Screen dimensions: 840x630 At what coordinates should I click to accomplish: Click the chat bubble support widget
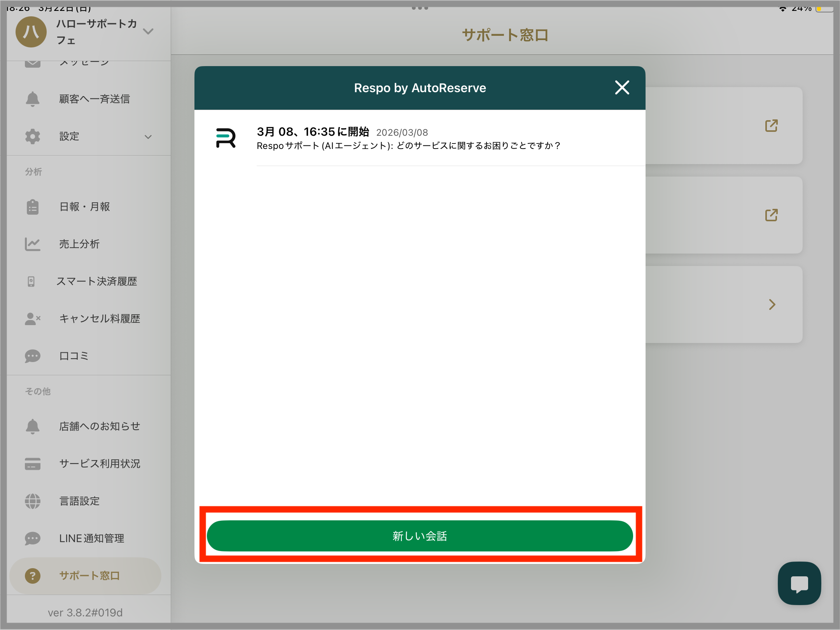(799, 583)
